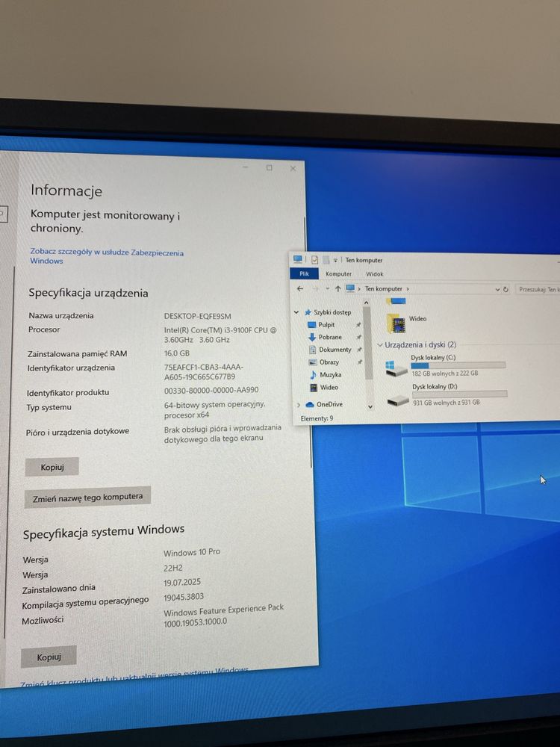Screen dimensions: 560x747
Task: Click Kopiuj button under device specification
Action: tap(52, 468)
